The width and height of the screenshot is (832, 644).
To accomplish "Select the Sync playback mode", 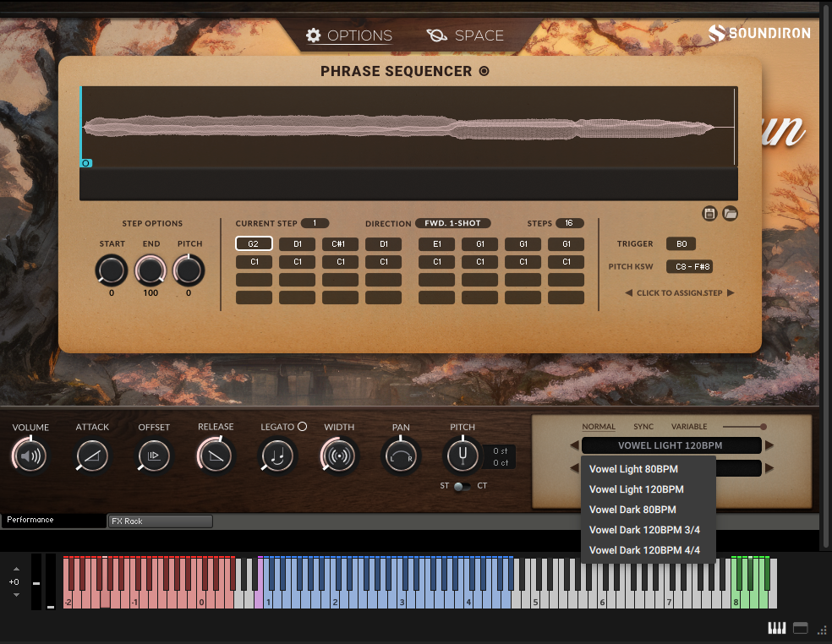I will [x=643, y=427].
